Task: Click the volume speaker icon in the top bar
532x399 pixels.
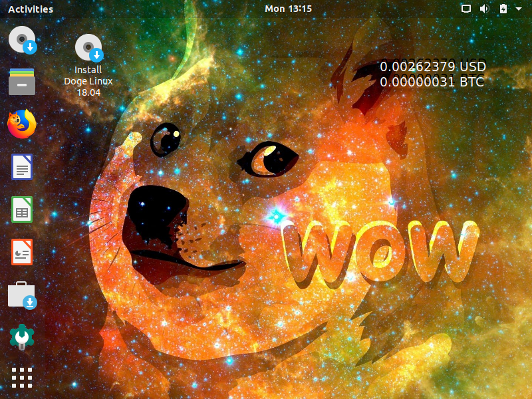Action: [485, 9]
